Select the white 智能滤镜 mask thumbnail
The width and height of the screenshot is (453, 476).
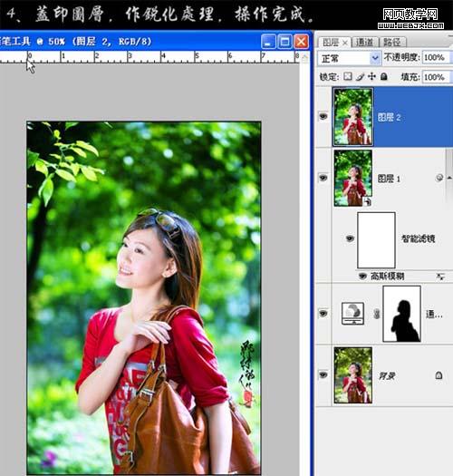pyautogui.click(x=376, y=240)
